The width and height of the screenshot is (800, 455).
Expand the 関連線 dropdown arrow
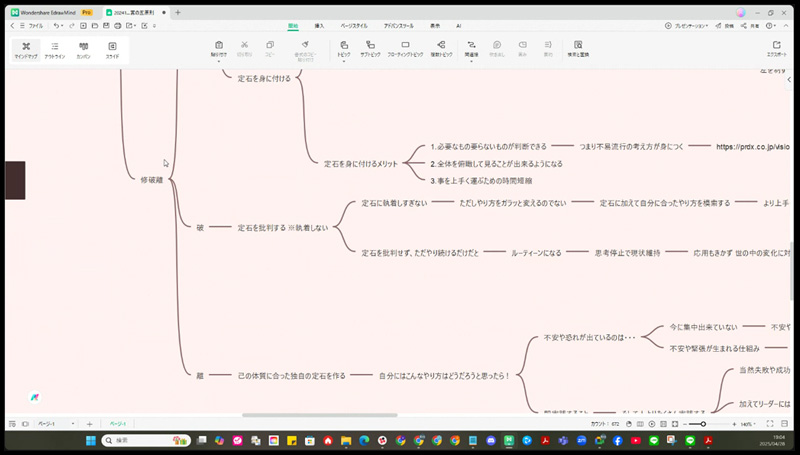coord(471,62)
